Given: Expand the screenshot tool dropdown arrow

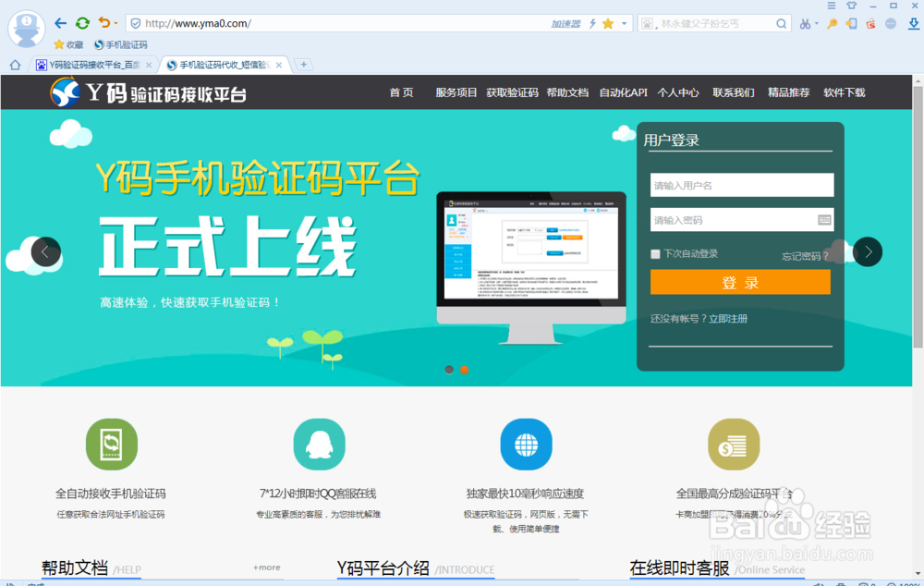Looking at the screenshot, I should [816, 23].
